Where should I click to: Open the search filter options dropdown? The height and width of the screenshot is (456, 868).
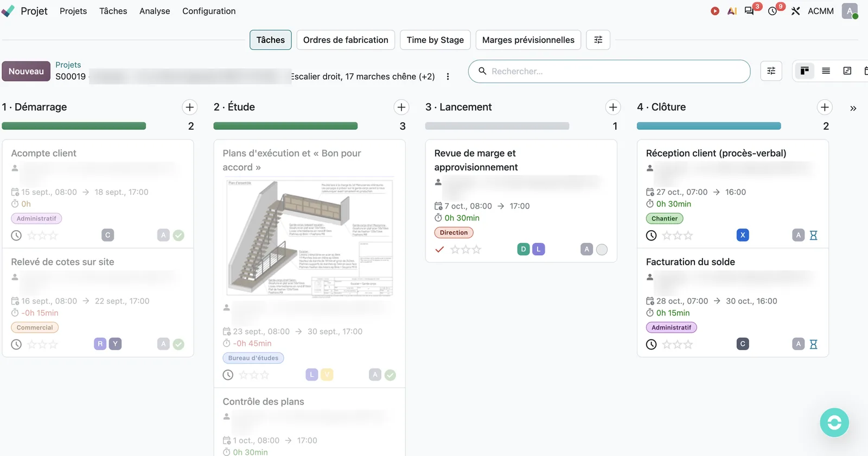pyautogui.click(x=771, y=71)
